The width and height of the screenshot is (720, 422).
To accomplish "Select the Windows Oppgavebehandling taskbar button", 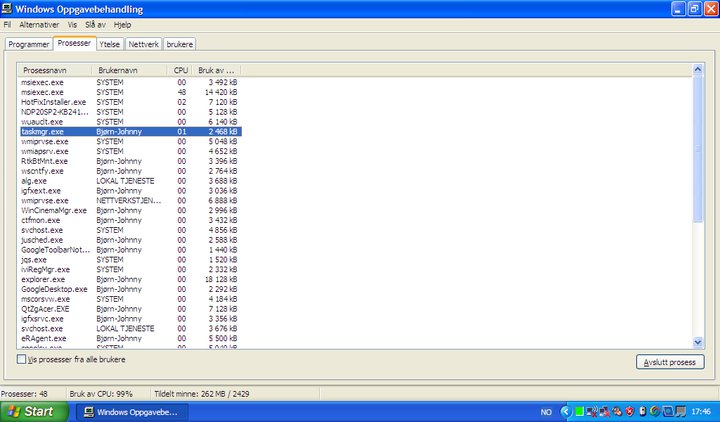I will (x=131, y=412).
